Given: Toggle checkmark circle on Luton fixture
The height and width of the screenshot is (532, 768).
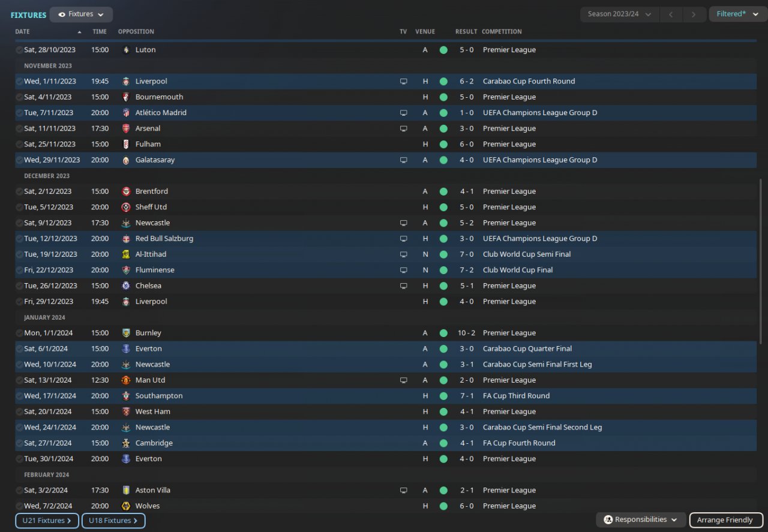Looking at the screenshot, I should 19,50.
